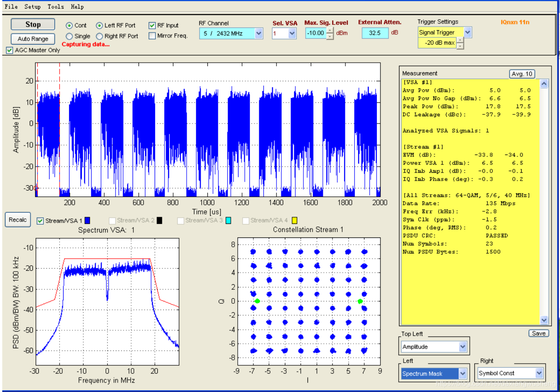Select the Single capture radio button
560x392 pixels.
(69, 36)
